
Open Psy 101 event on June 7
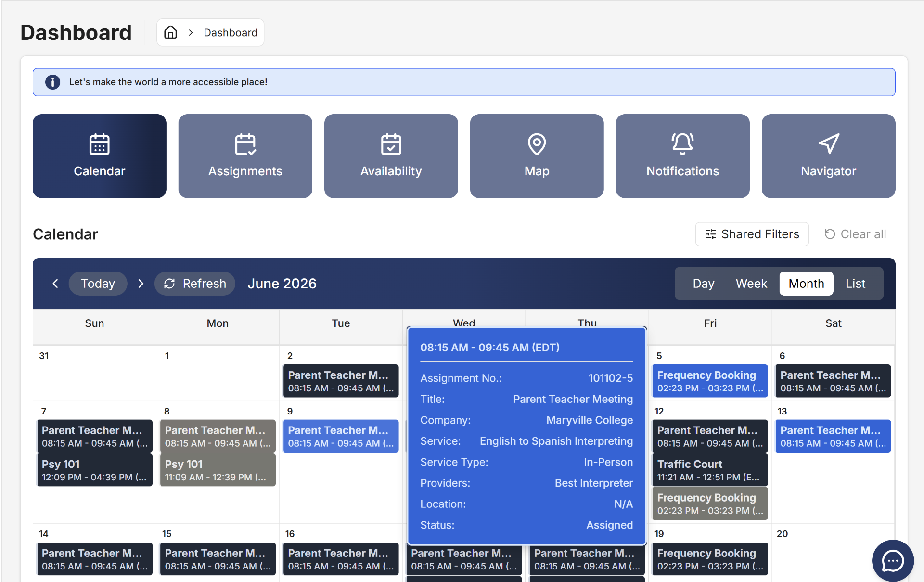[95, 470]
